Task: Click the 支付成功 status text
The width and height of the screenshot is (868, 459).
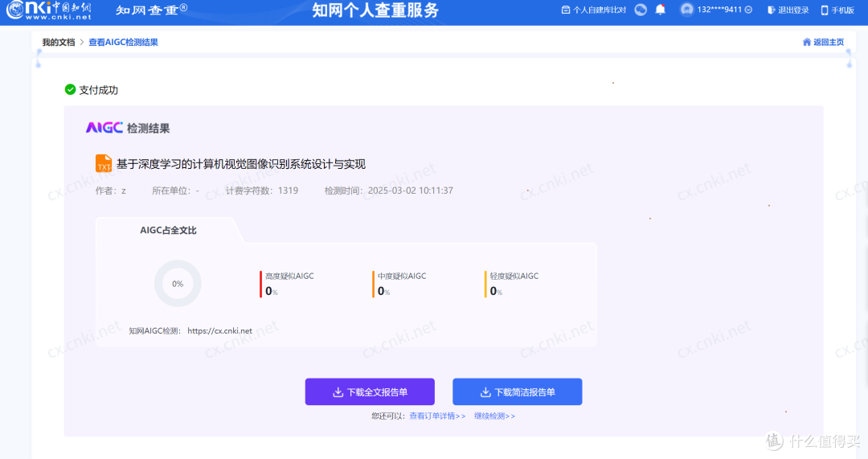Action: [x=99, y=90]
